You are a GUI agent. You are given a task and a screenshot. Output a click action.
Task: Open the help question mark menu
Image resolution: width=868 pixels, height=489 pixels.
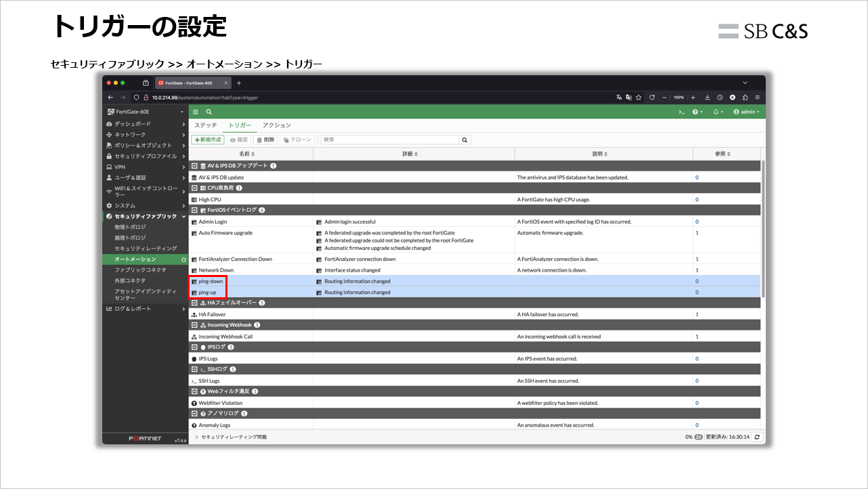[697, 112]
